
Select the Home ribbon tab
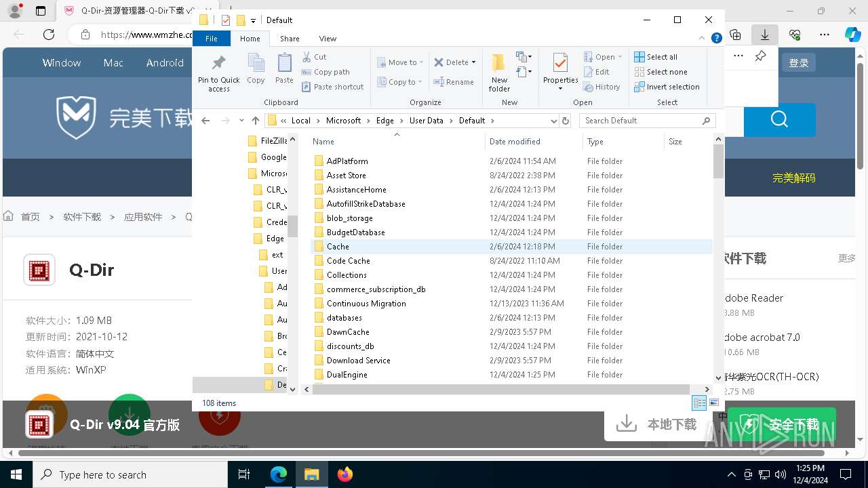[x=250, y=39]
